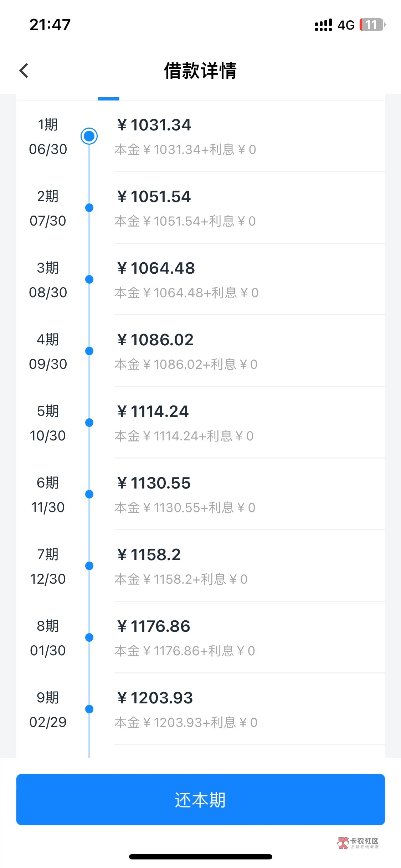
Task: Tap the blue active tab indicator
Action: coord(108,99)
